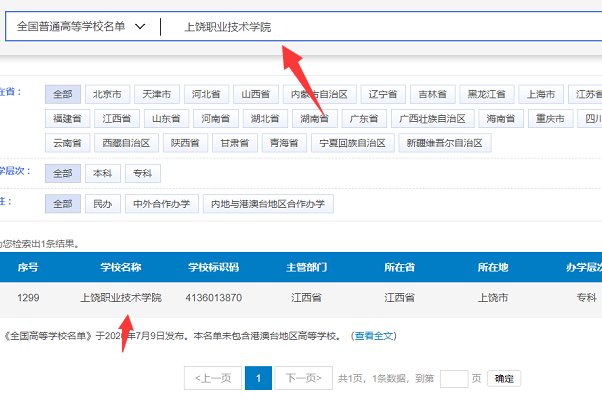Choose the 重庆市 filter
This screenshot has height=399, width=602.
pos(551,119)
